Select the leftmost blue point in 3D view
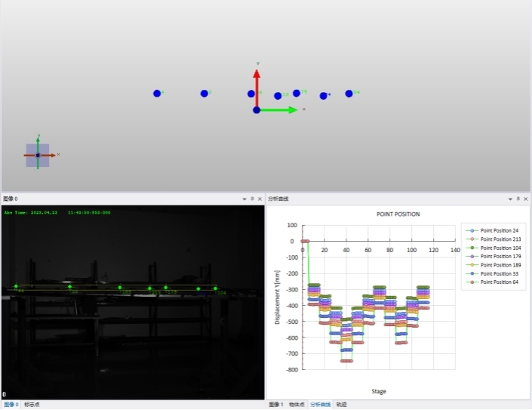 click(x=157, y=94)
